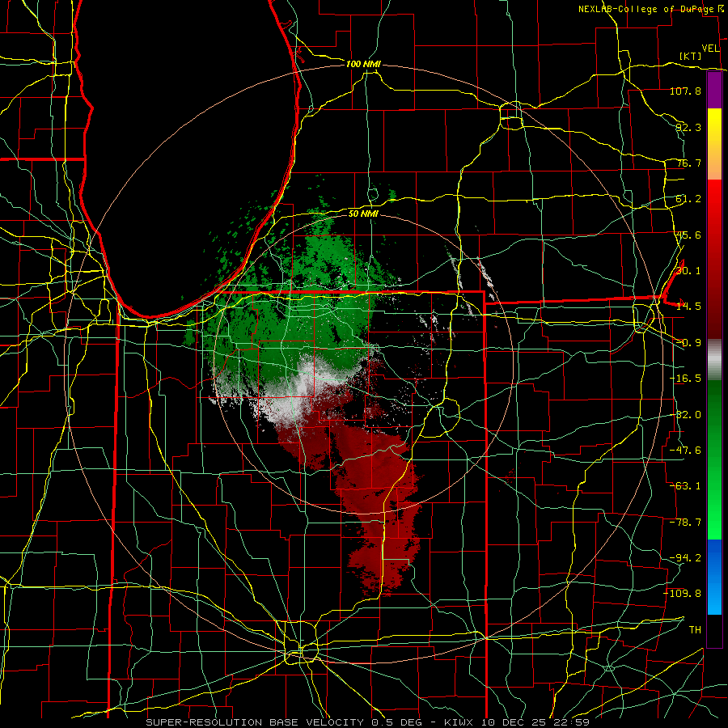Click the 107.8 value on velocity scale
Image resolution: width=728 pixels, height=728 pixels.
point(685,91)
